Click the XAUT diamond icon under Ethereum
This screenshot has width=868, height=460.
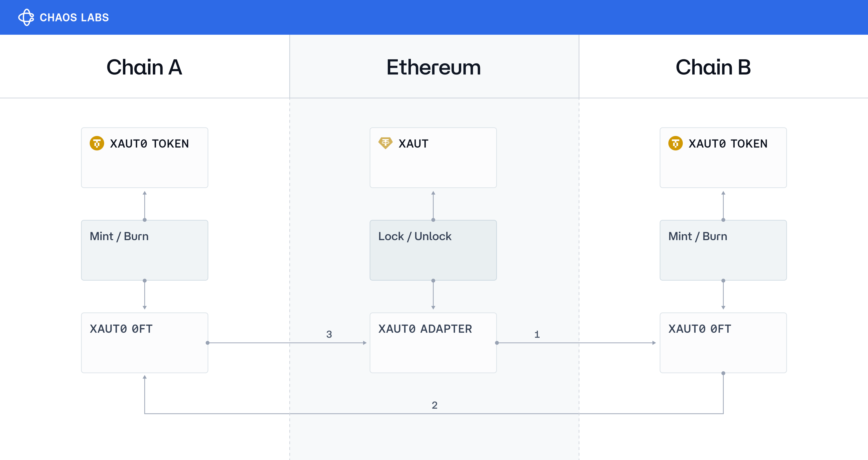[x=385, y=143]
